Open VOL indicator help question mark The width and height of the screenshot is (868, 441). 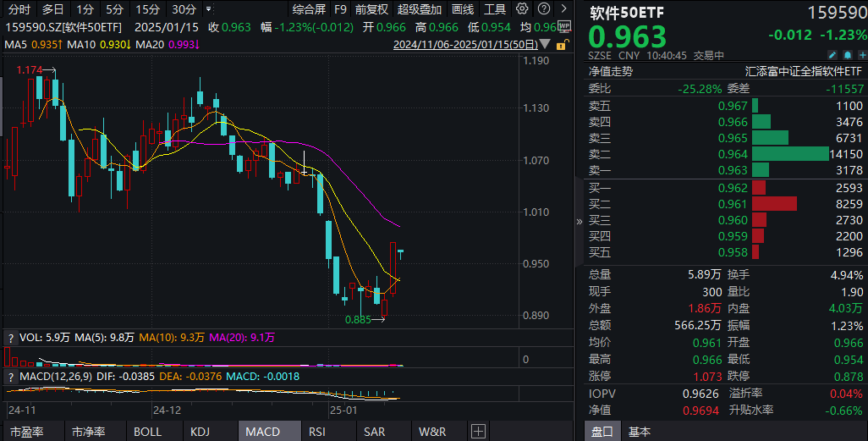pyautogui.click(x=10, y=338)
